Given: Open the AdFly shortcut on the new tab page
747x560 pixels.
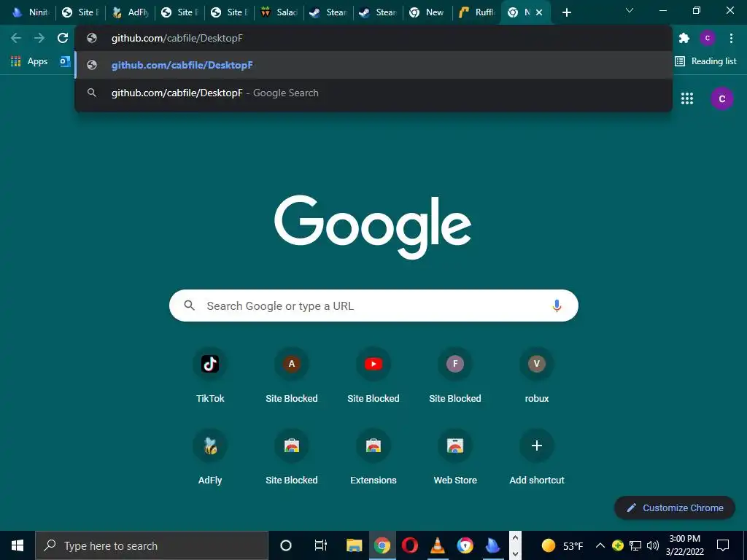Looking at the screenshot, I should [x=210, y=458].
